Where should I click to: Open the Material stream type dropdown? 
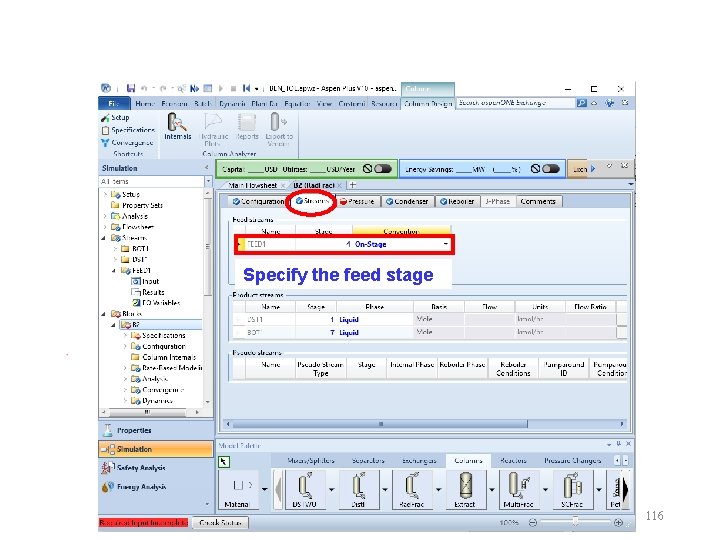(x=264, y=490)
